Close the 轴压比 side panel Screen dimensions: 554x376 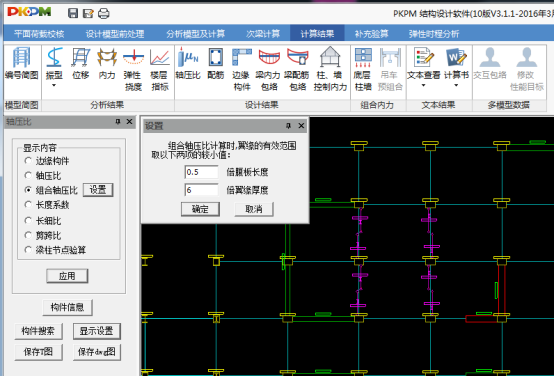[x=130, y=122]
